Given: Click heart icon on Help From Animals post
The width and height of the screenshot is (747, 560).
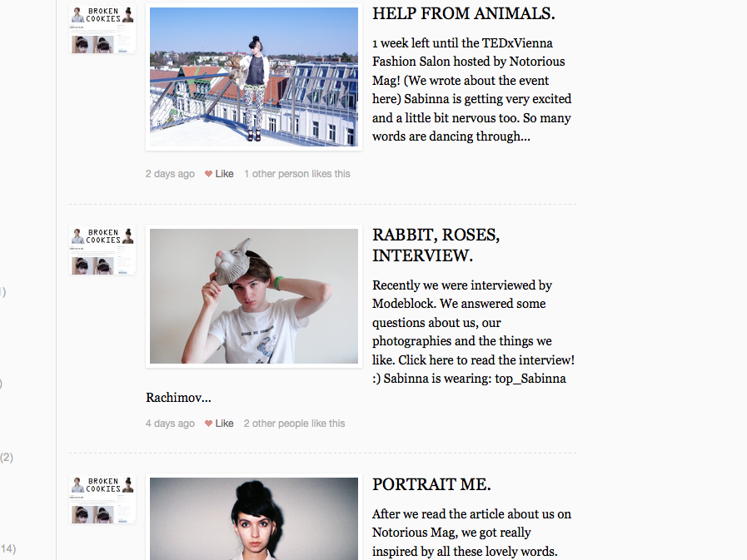Looking at the screenshot, I should point(208,174).
